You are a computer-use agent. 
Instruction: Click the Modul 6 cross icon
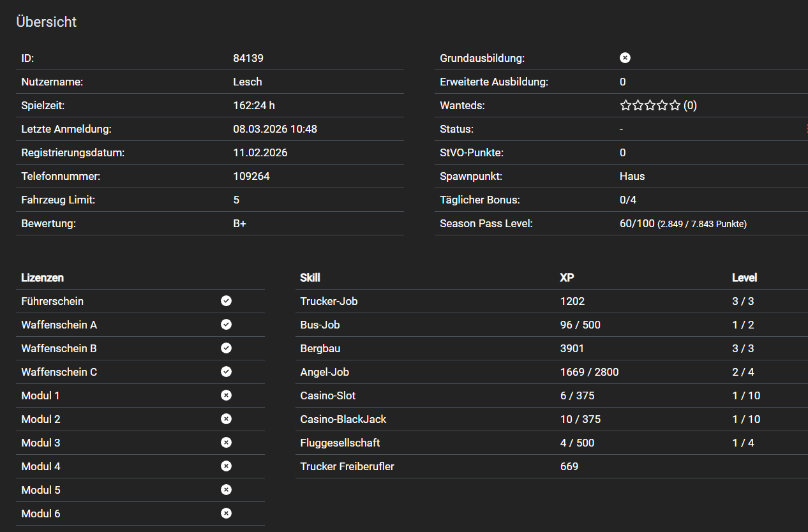point(226,514)
